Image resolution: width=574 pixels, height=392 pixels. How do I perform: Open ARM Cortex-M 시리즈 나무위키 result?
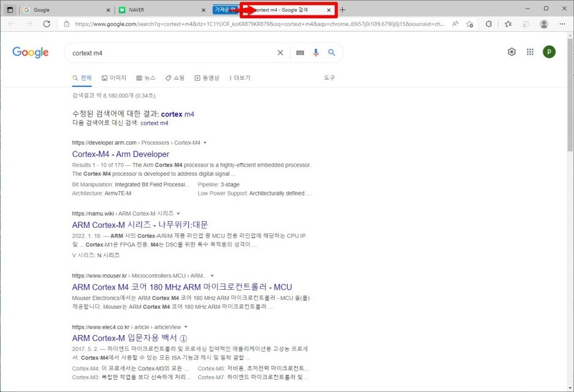[140, 225]
